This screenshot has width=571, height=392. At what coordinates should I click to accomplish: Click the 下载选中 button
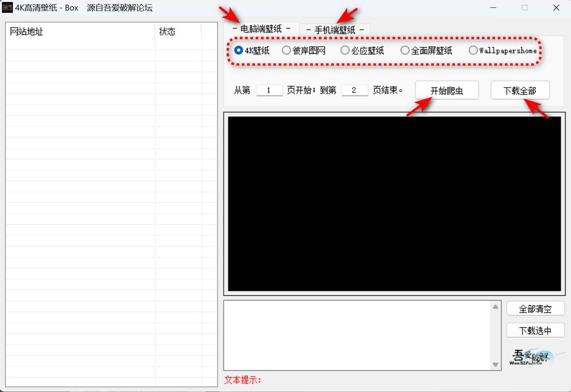535,330
